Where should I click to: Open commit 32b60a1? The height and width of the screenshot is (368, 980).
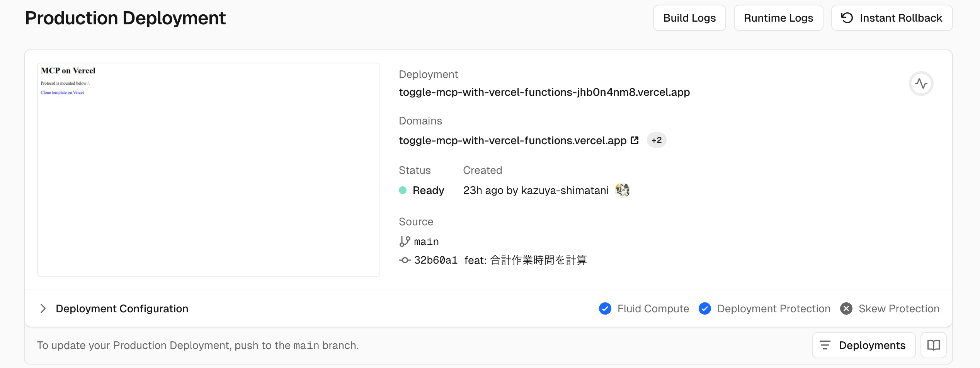[x=436, y=260]
